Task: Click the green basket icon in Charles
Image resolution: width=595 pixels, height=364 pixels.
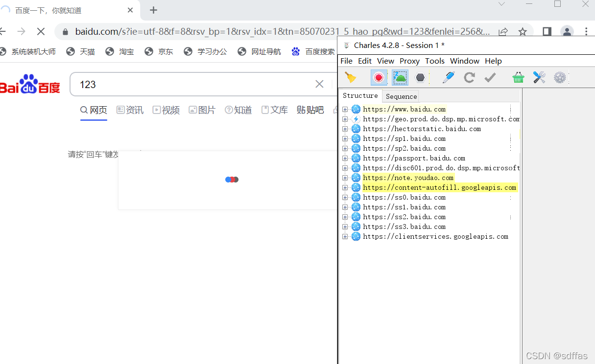Action: coord(518,77)
